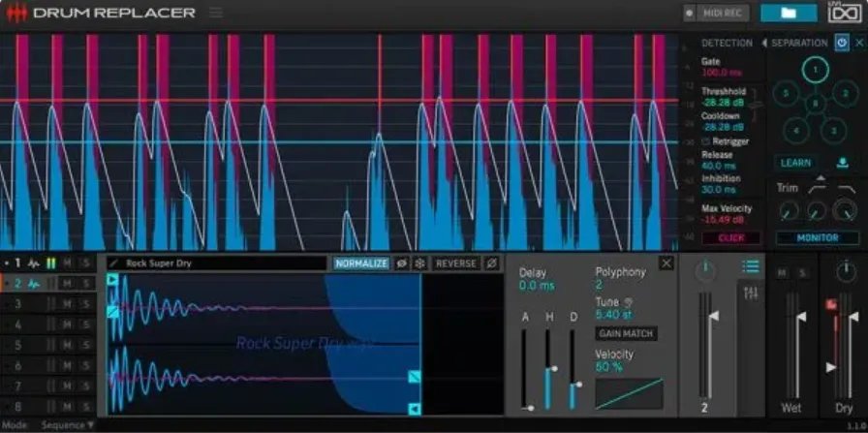Select separation node 1

point(816,71)
